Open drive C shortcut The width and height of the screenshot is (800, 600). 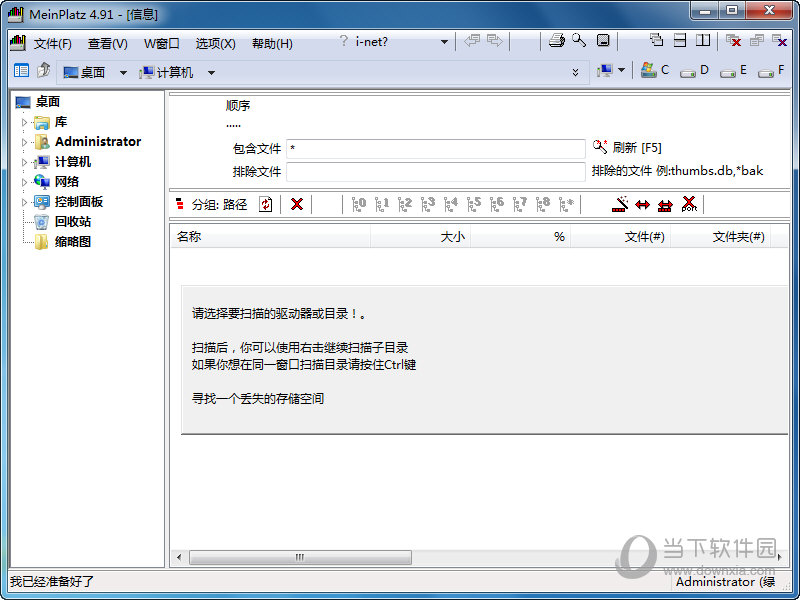tap(655, 70)
